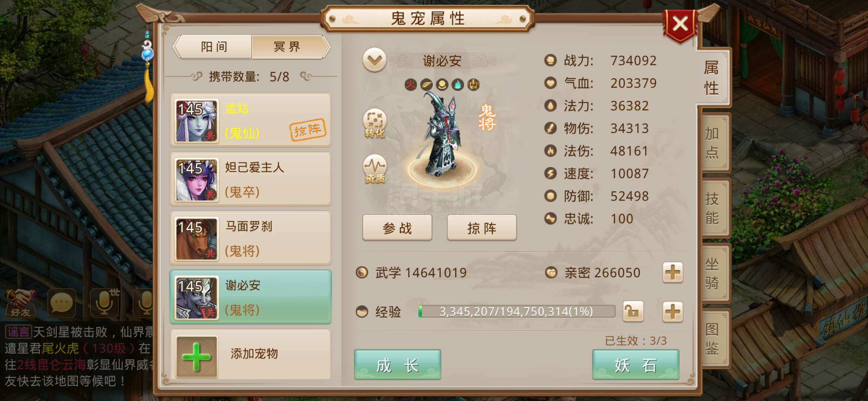Tap the world voice microphone icon
The height and width of the screenshot is (401, 868).
click(105, 303)
